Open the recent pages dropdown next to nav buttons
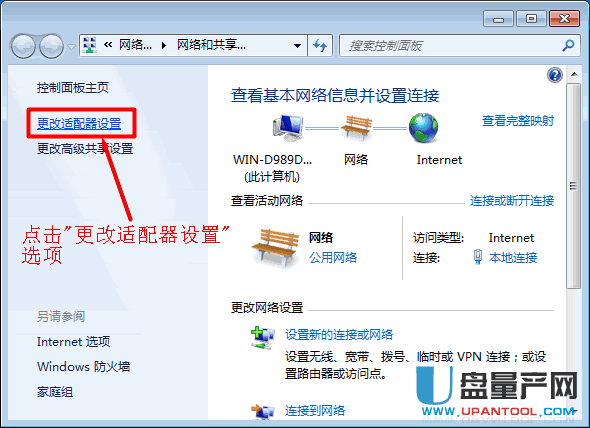590x428 pixels. [71, 47]
